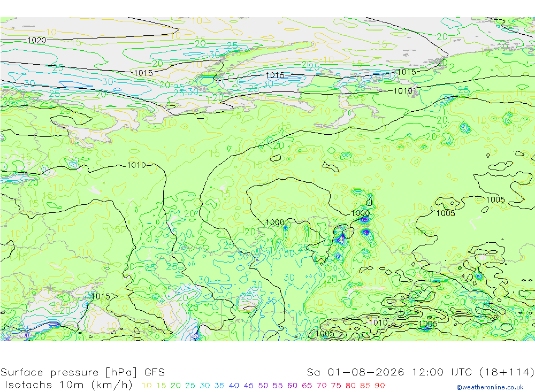The height and width of the screenshot is (392, 535).
Task: Click legend value '70' in isotach scale
Action: (322, 386)
